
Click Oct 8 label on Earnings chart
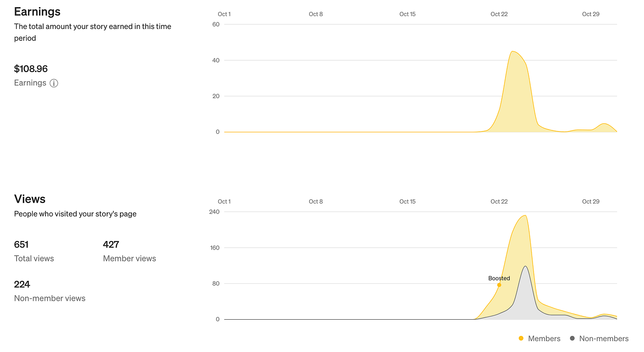tap(316, 14)
